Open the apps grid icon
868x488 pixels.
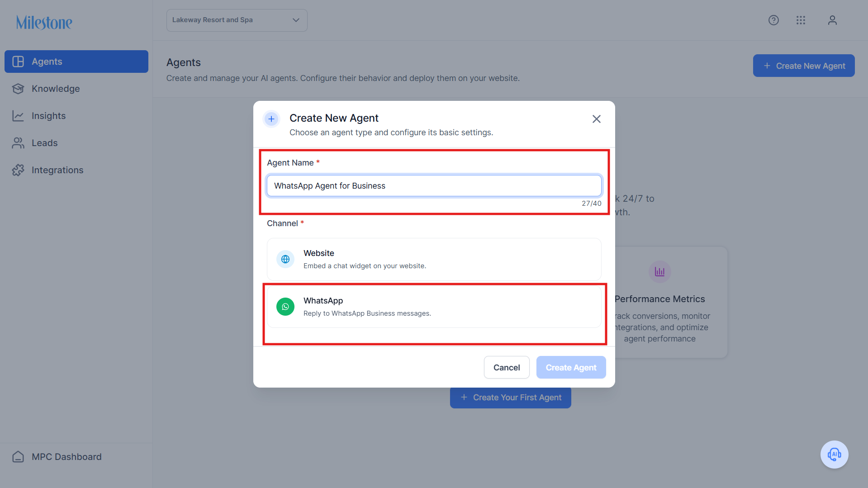[x=801, y=20]
